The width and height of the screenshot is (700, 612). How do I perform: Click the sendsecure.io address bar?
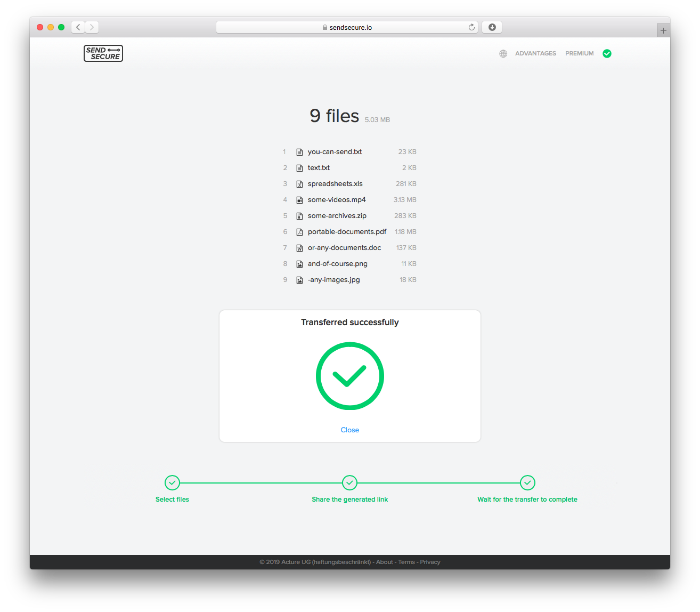347,27
